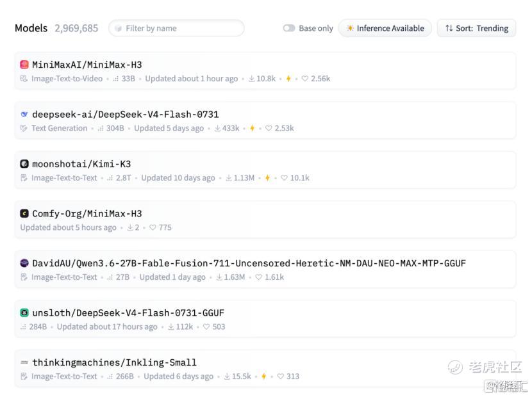The image size is (532, 397).
Task: Click the moonshotai avatar icon
Action: (x=24, y=164)
